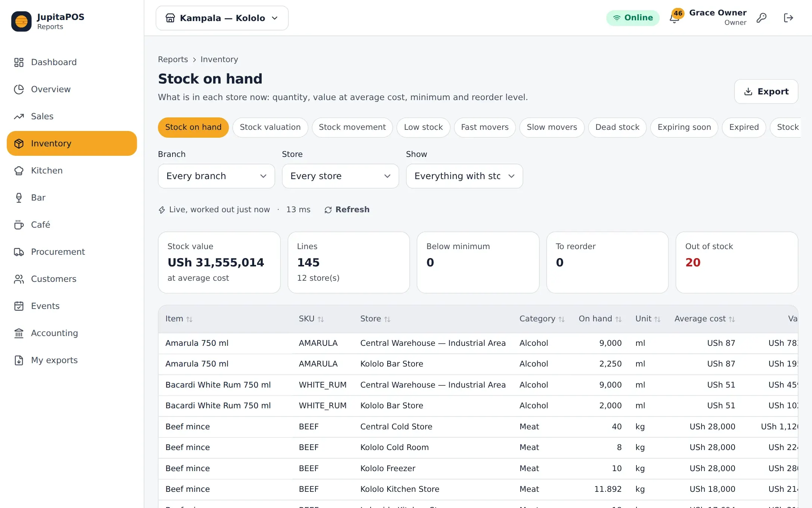Open Bar section in sidebar
This screenshot has width=812, height=508.
(72, 198)
